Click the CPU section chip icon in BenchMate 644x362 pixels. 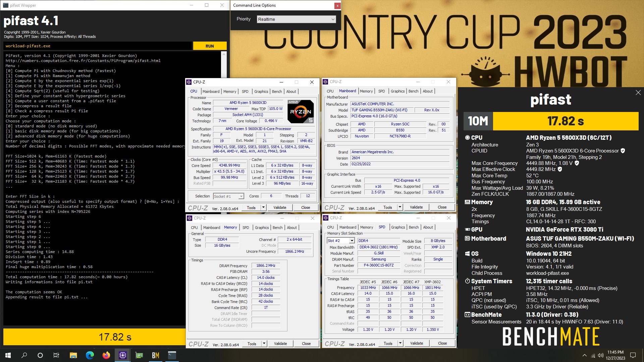tap(467, 137)
